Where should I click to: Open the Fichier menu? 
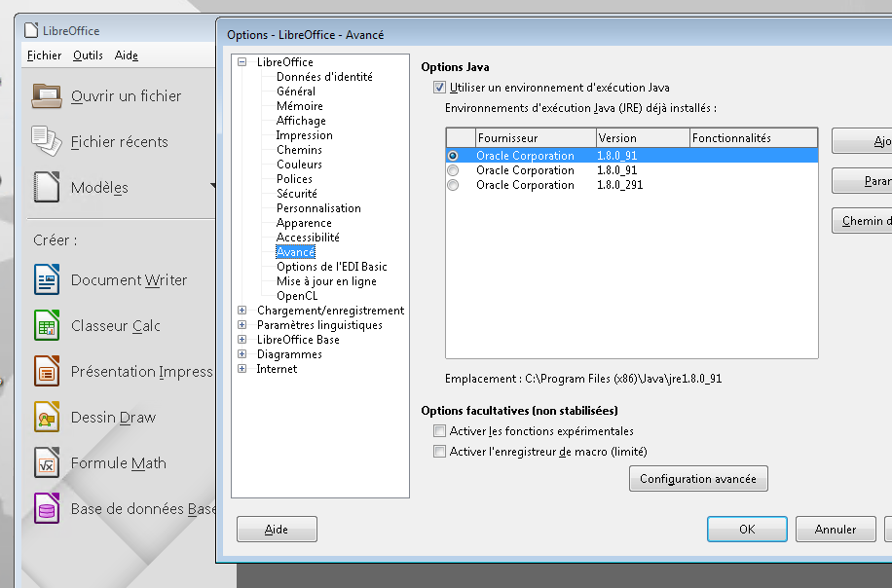pos(44,55)
